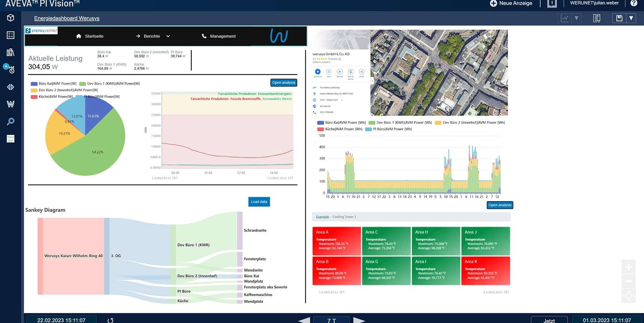Screen dimensions: 644x323
Task: Click the design mode ruler-pencil icon
Action: pyautogui.click(x=596, y=18)
